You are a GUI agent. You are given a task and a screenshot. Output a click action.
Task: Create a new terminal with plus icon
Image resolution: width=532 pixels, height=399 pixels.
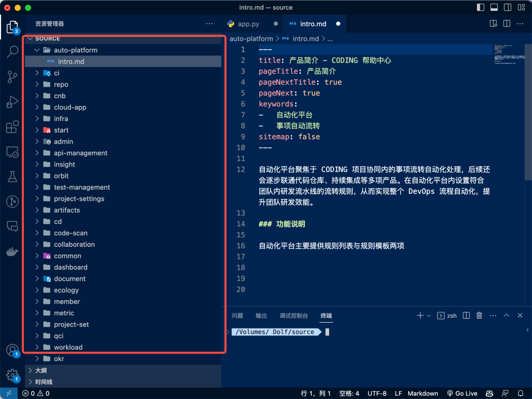pos(420,316)
